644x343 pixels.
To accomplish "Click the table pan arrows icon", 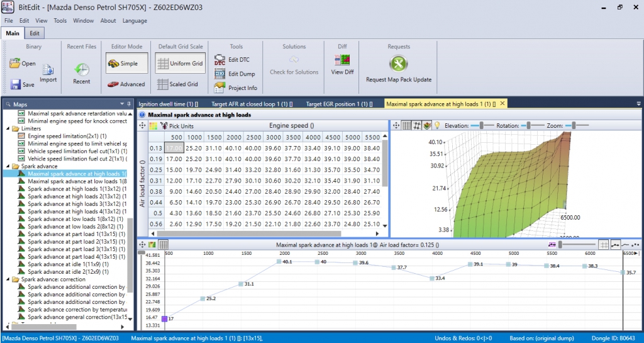I will click(x=142, y=126).
